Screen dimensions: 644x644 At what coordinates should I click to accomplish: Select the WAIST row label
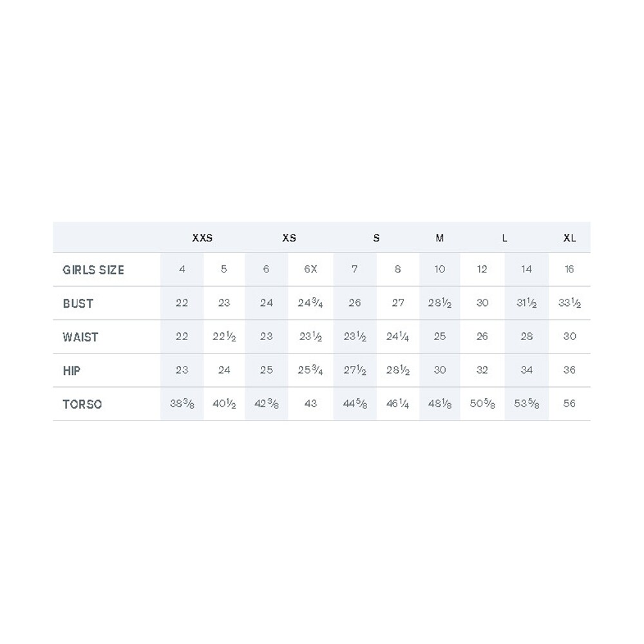80,337
